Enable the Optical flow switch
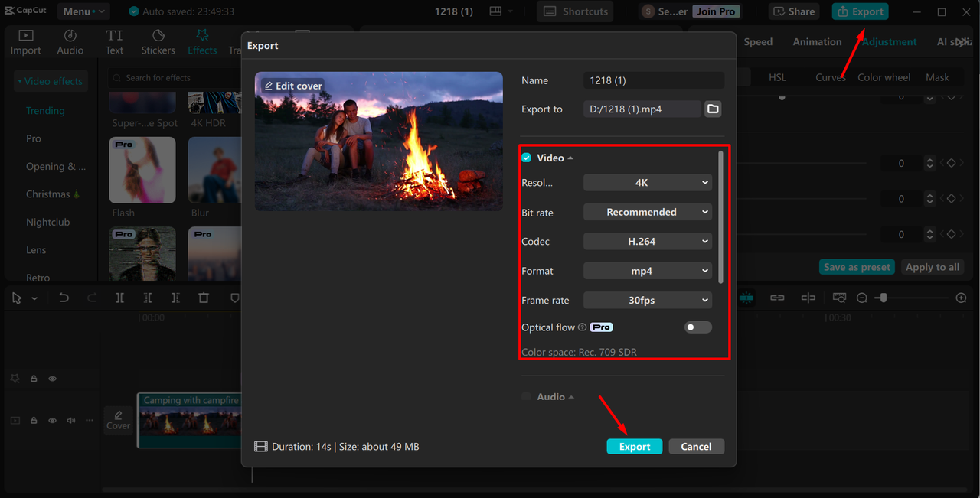The image size is (980, 498). [x=697, y=327]
